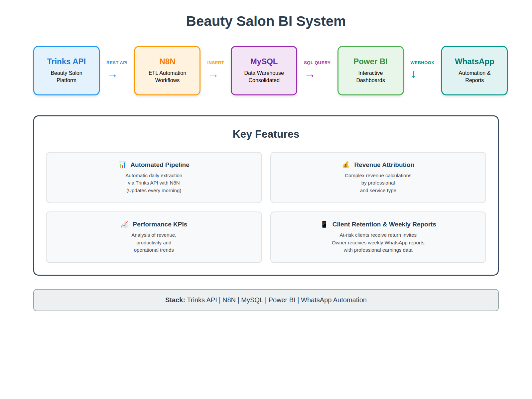Click the Key Features heading
Viewport: 532px width, 399px height.
pyautogui.click(x=266, y=134)
